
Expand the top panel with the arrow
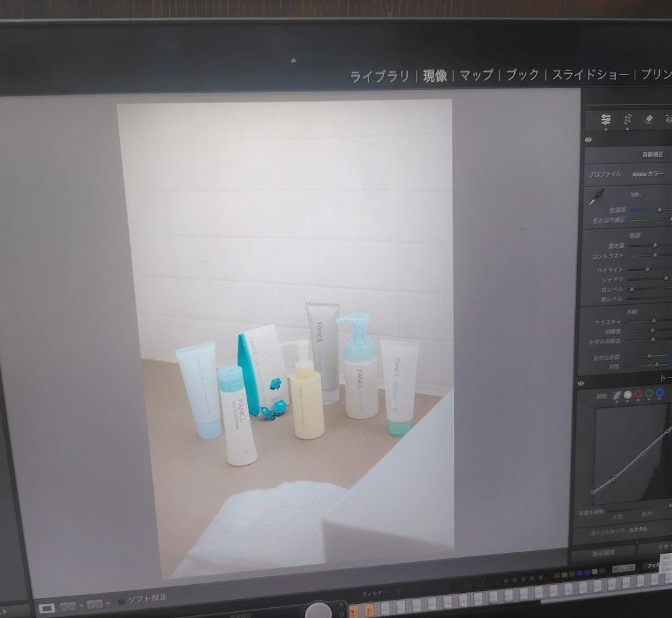click(293, 60)
